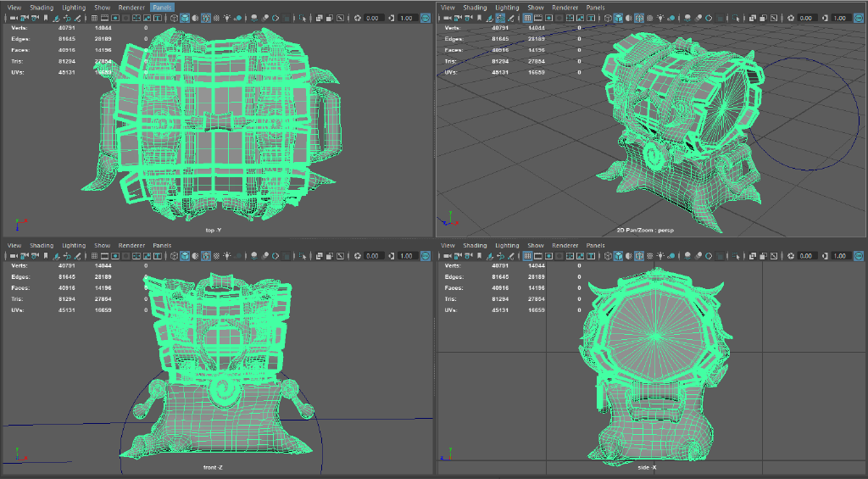Click Use Default Material icon in persp panel
Viewport: 868px width, 479px height.
(x=628, y=18)
